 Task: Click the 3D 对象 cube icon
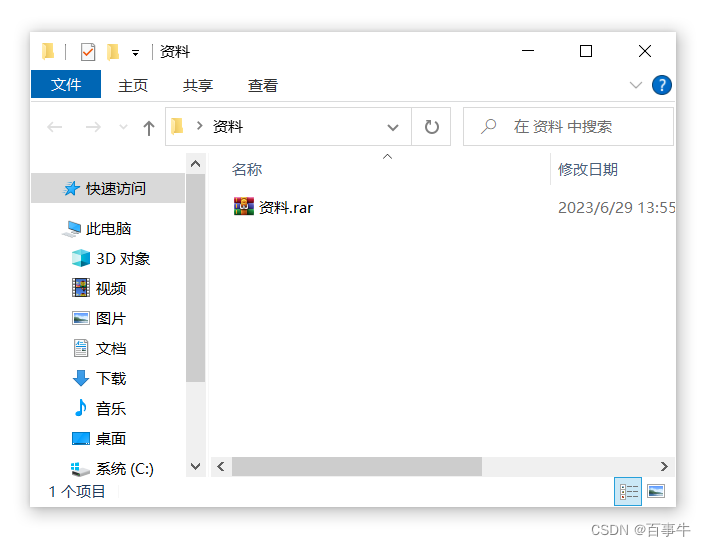pos(81,258)
